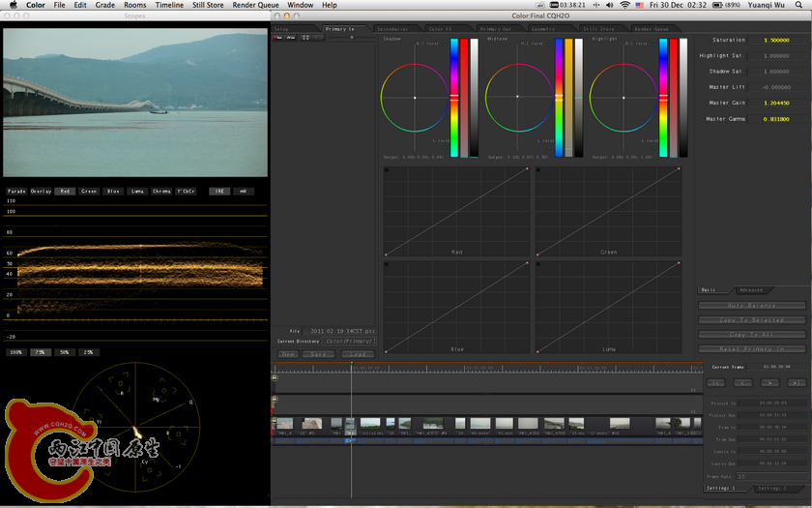Select the Y'CbCr waveform mode
This screenshot has height=508, width=812.
(x=186, y=192)
